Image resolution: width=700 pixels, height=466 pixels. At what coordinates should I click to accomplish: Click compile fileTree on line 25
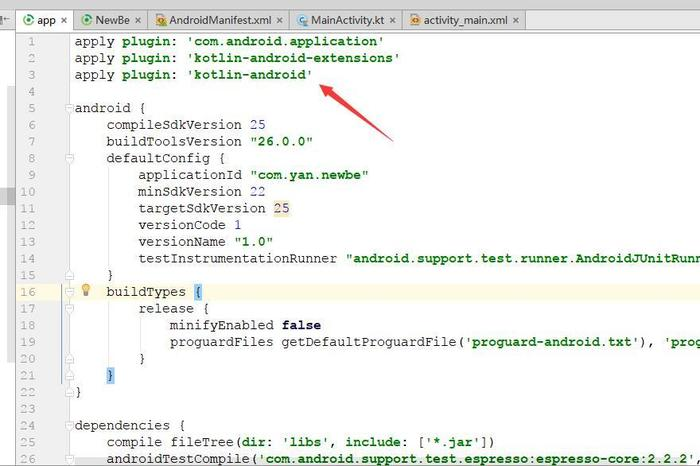170,442
